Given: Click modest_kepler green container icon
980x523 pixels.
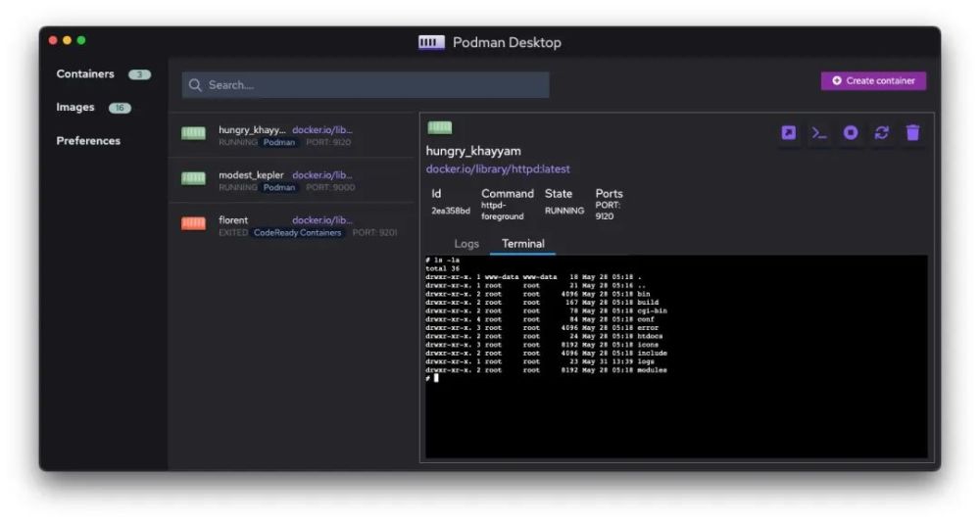Looking at the screenshot, I should point(193,178).
